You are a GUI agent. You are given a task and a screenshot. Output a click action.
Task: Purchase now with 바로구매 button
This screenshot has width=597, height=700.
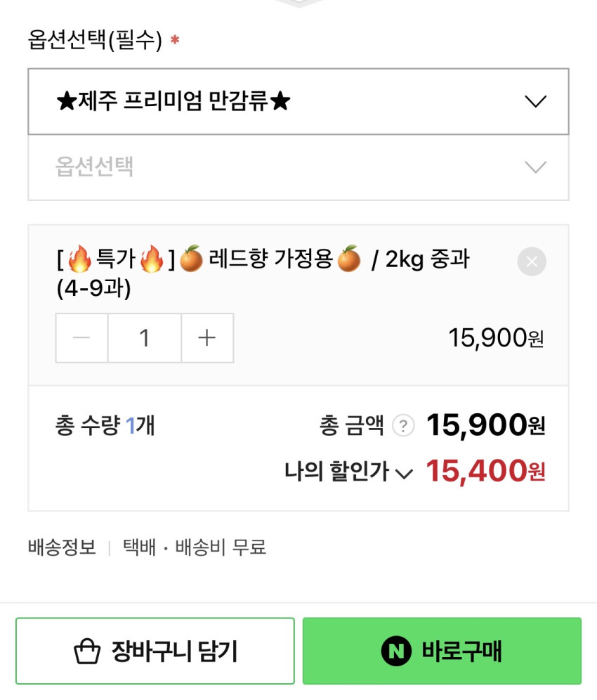[x=442, y=651]
